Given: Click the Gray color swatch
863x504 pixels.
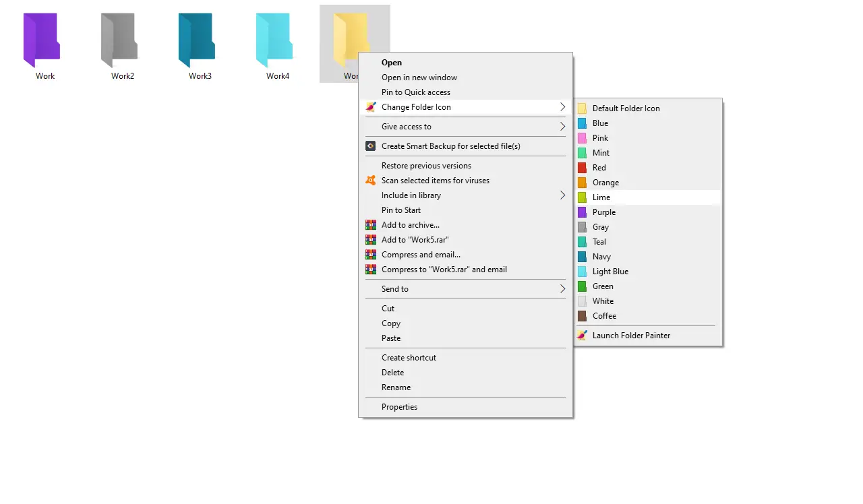Looking at the screenshot, I should 582,227.
